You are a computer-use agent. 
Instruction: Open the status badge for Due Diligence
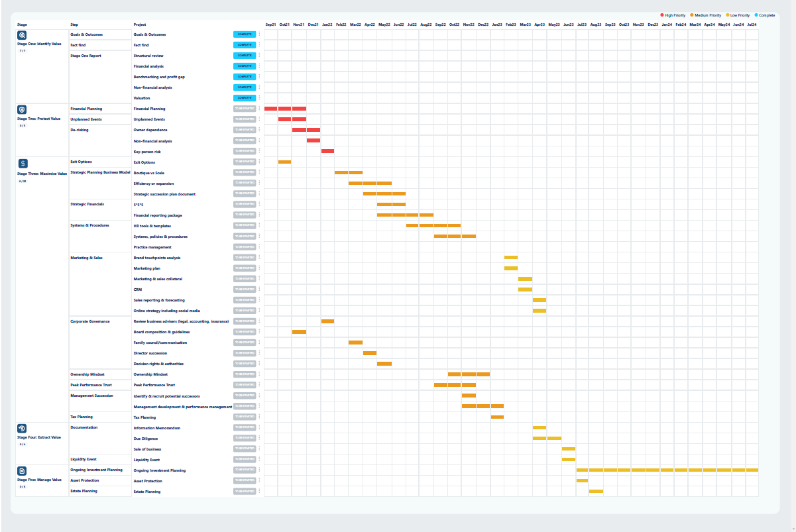point(244,439)
